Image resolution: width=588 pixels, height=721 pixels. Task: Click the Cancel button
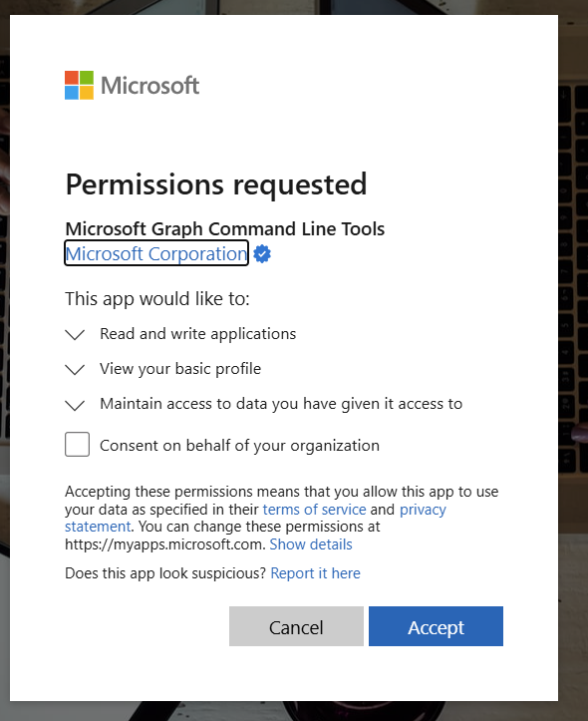(296, 626)
